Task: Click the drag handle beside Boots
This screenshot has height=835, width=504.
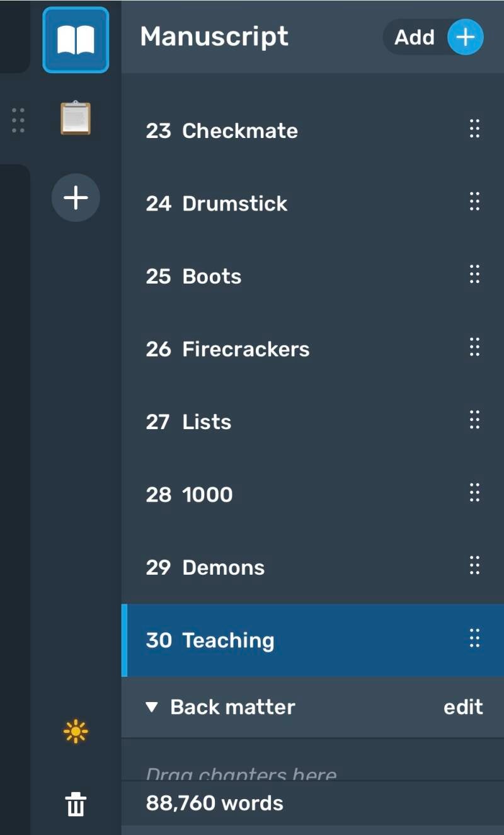Action: tap(474, 274)
